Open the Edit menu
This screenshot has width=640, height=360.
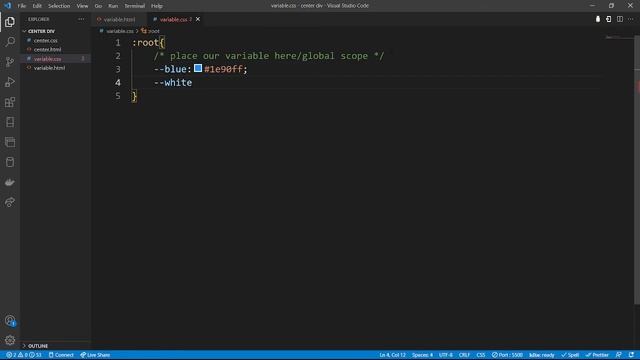[x=37, y=6]
